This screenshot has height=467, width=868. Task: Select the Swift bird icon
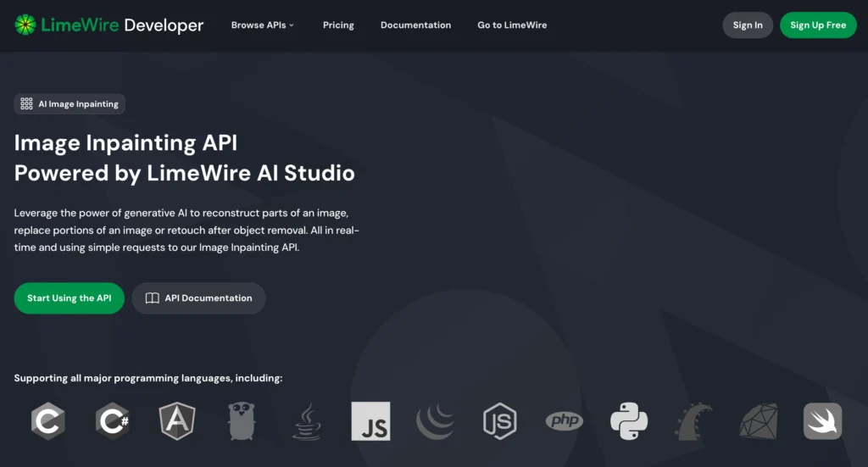point(822,421)
